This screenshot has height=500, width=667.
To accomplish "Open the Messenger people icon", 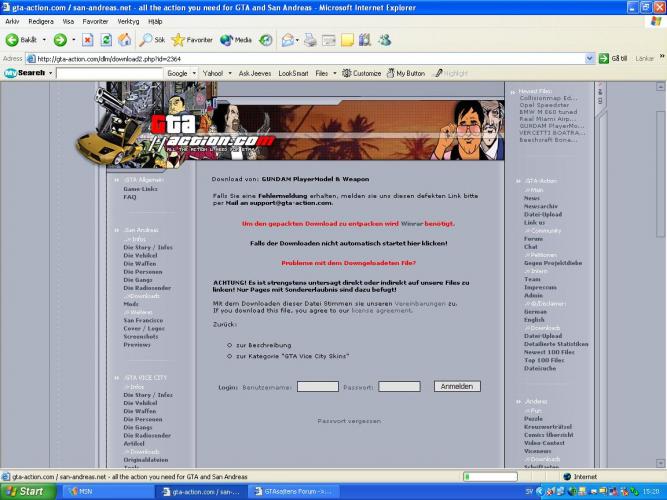I will pyautogui.click(x=385, y=40).
